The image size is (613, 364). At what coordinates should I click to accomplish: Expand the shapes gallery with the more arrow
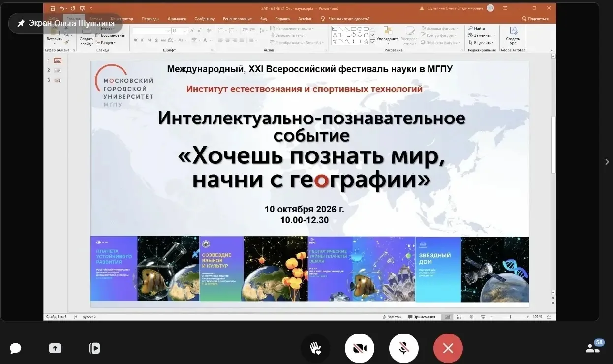click(x=372, y=42)
